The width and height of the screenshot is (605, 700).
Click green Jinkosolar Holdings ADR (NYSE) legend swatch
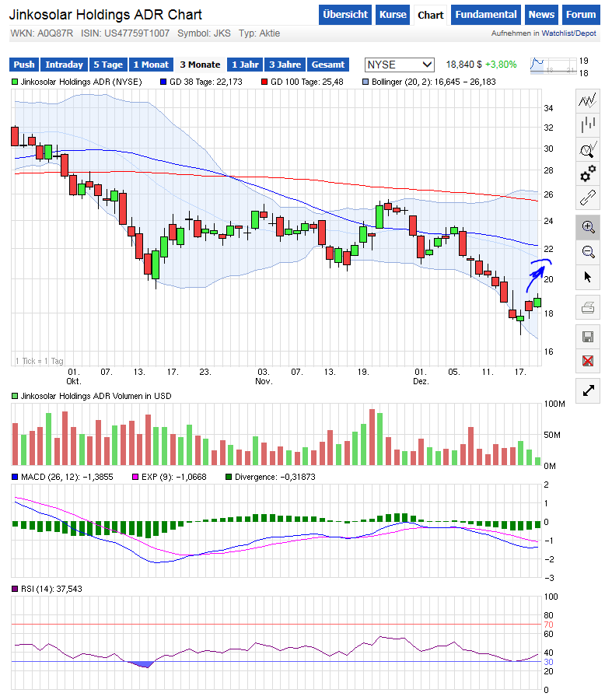[x=15, y=82]
